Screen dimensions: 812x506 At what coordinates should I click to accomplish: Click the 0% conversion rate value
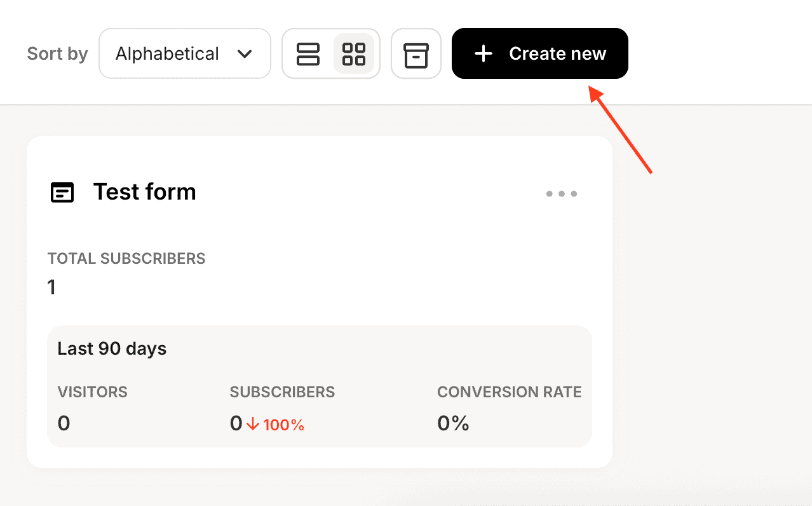click(x=453, y=423)
